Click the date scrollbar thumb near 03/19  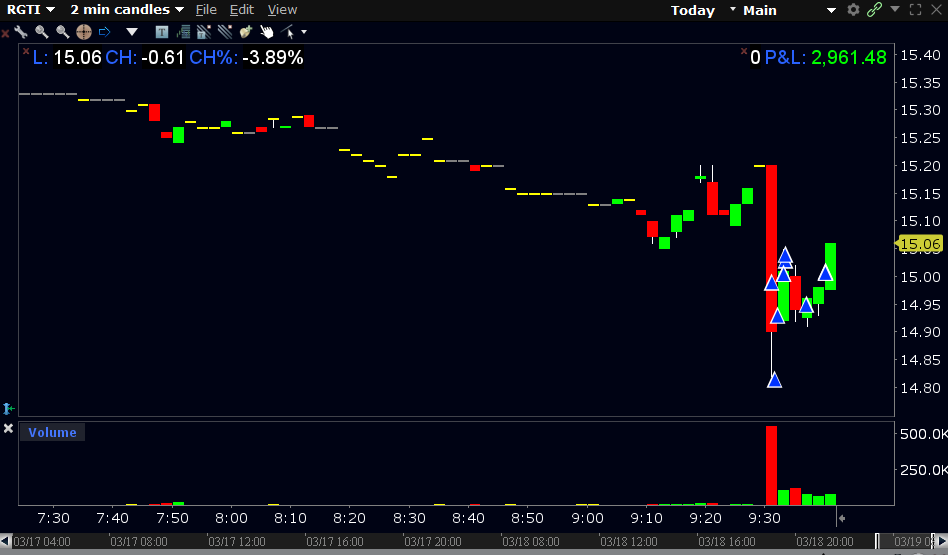pyautogui.click(x=903, y=541)
